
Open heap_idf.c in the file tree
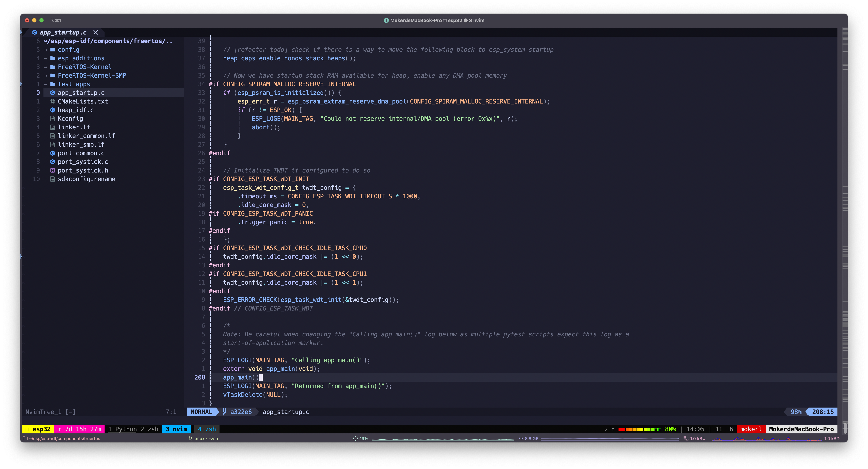75,110
